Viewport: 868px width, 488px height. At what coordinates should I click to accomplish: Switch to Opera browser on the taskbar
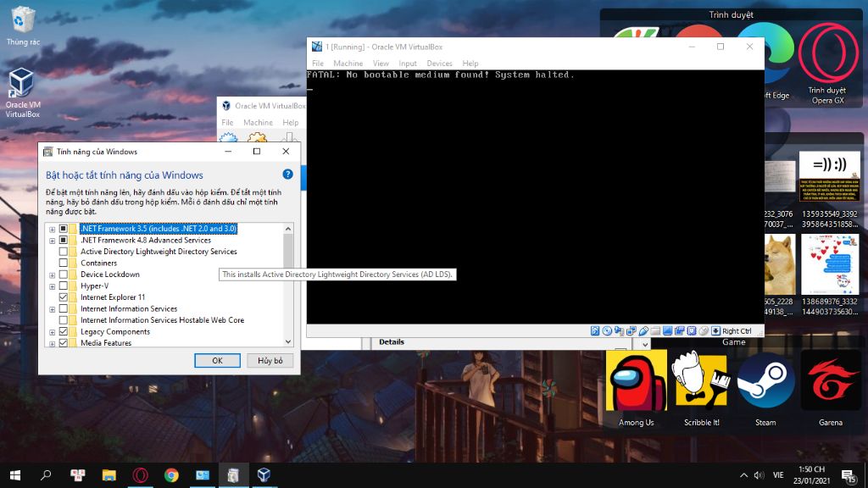pyautogui.click(x=140, y=475)
